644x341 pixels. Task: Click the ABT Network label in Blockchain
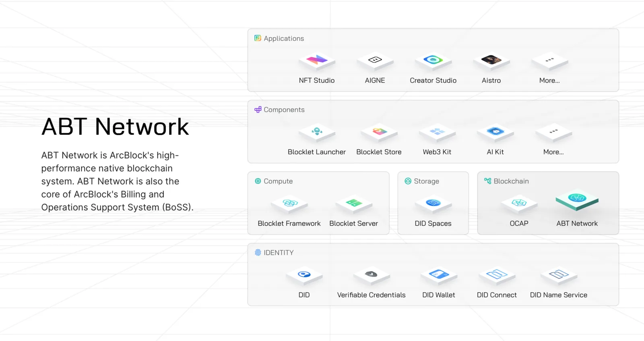tap(577, 223)
